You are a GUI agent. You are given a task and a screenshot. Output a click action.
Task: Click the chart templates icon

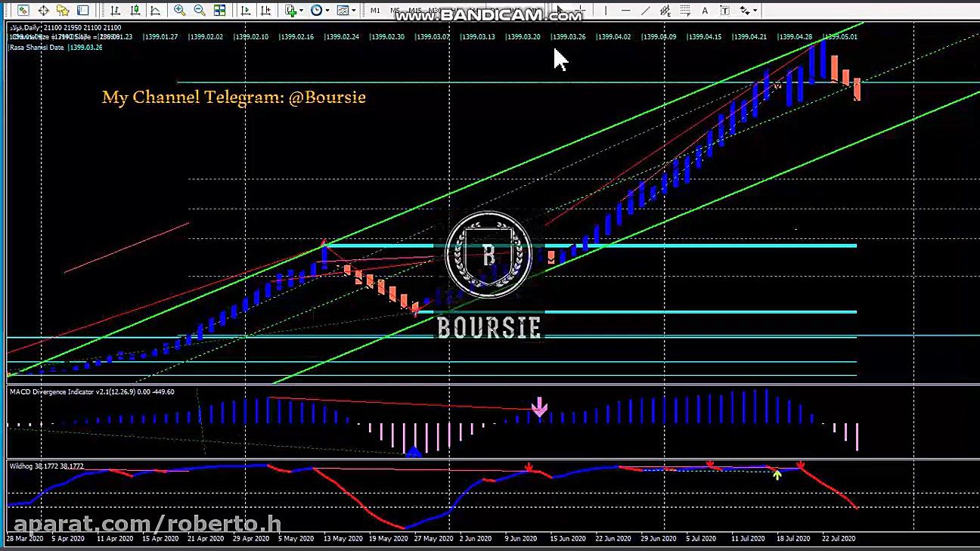pos(343,11)
